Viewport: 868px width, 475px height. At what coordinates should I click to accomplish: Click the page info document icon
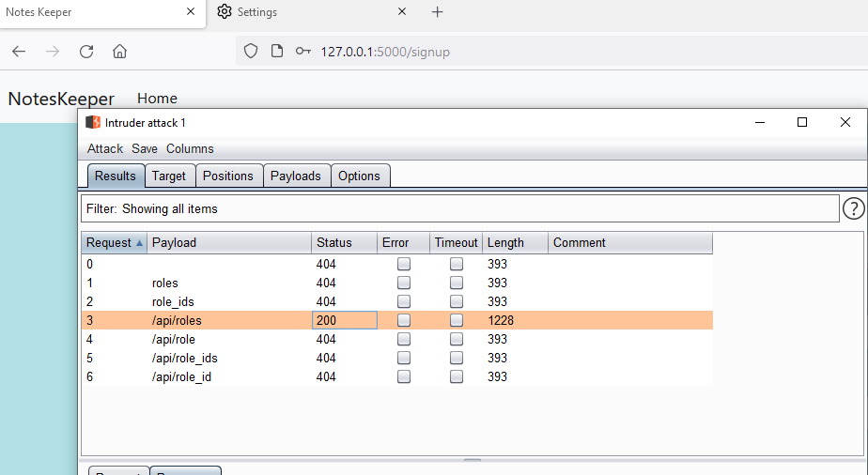[x=277, y=52]
